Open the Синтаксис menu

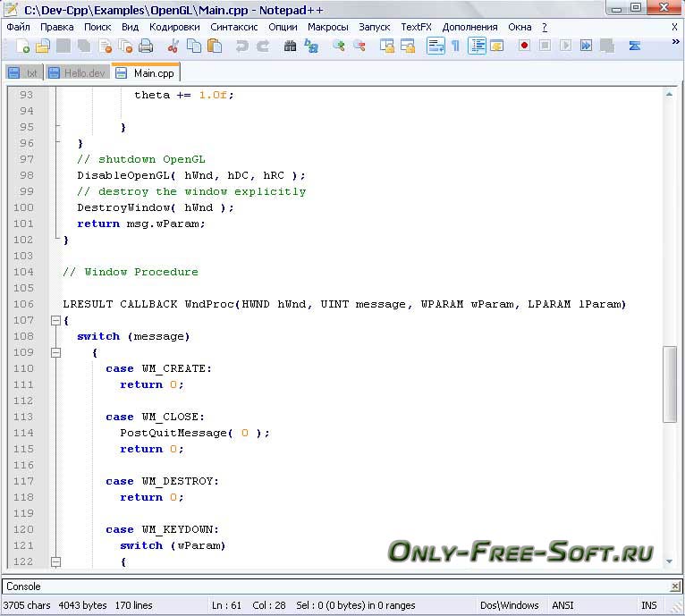pyautogui.click(x=234, y=27)
